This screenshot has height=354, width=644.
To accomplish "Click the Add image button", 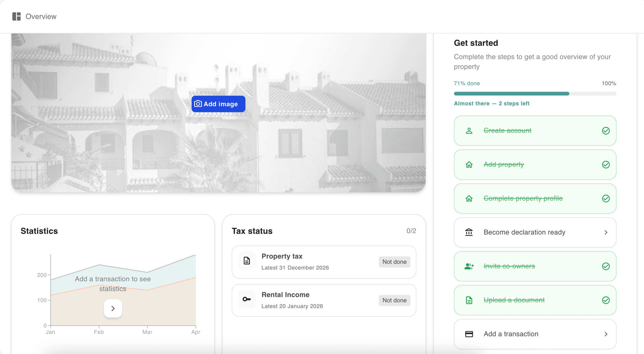I will 218,104.
